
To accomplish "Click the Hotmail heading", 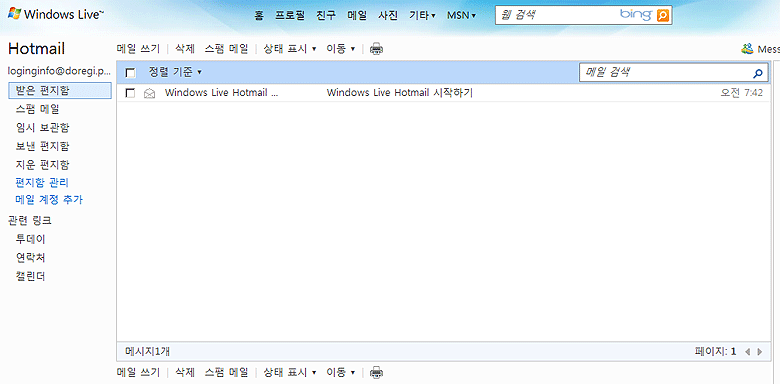I will pyautogui.click(x=36, y=49).
